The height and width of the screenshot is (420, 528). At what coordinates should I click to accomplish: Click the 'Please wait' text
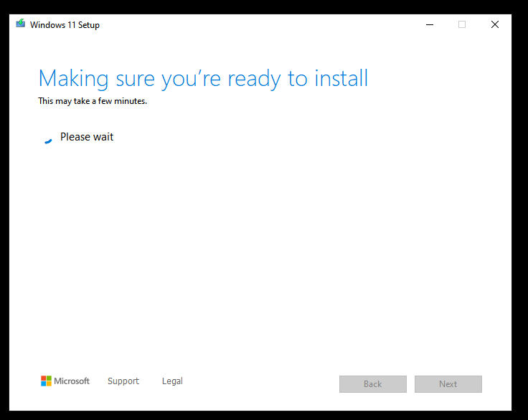click(x=87, y=137)
